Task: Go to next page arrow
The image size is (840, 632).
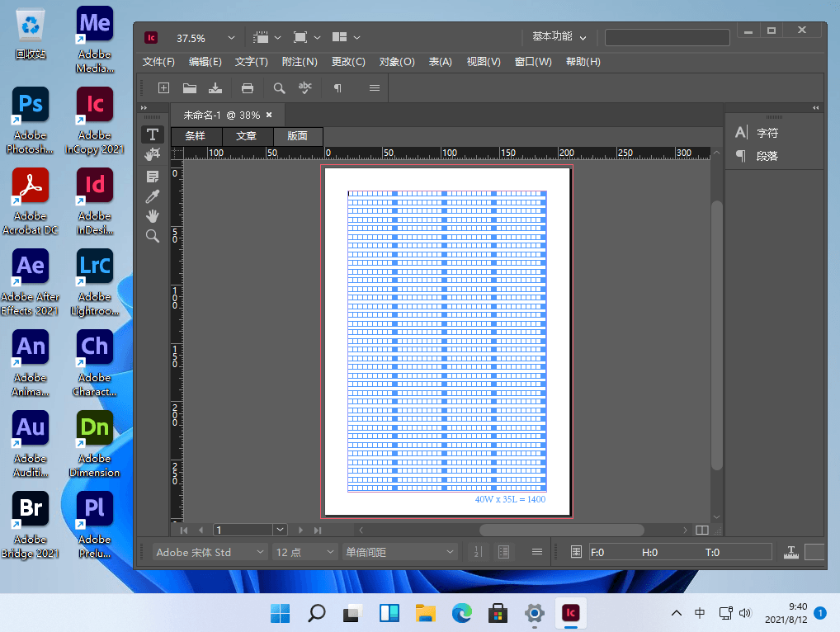Action: pyautogui.click(x=300, y=530)
